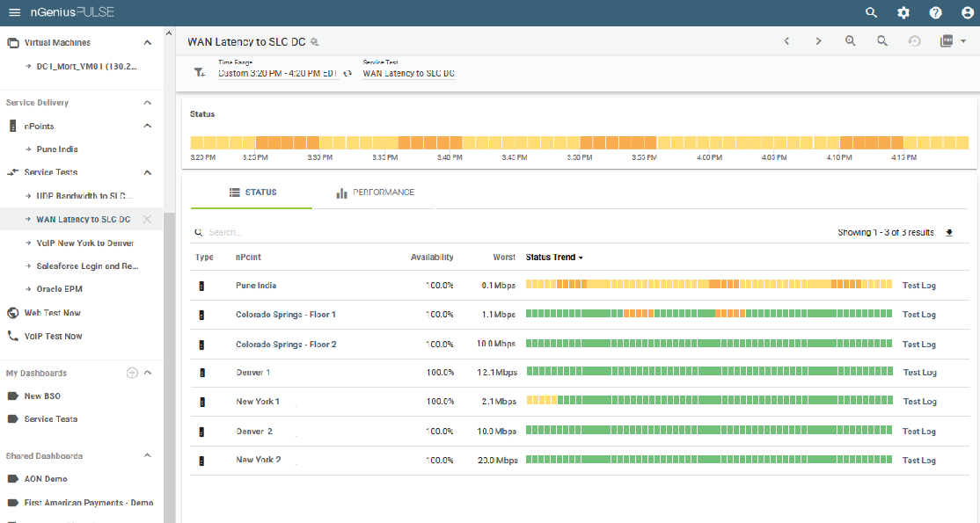
Task: Add a new dashboard with plus icon
Action: (x=132, y=373)
